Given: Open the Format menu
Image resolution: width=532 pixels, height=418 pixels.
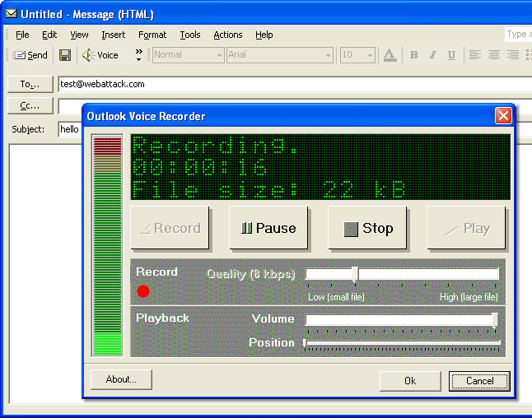Looking at the screenshot, I should (152, 35).
